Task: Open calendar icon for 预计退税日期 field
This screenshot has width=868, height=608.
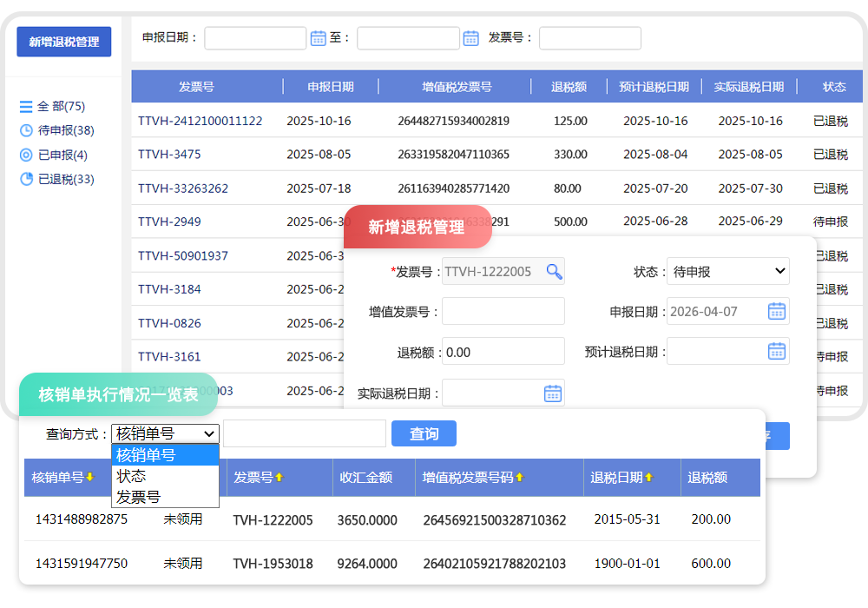Action: point(777,351)
